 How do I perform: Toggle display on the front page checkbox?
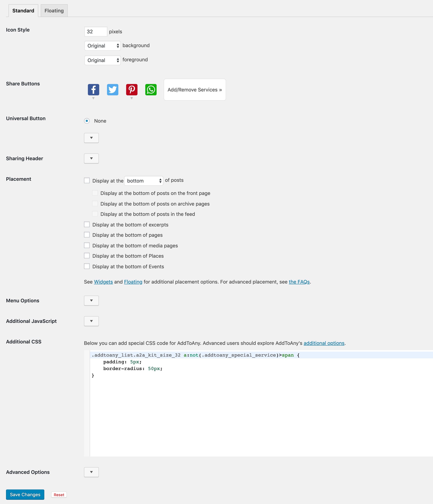click(95, 193)
